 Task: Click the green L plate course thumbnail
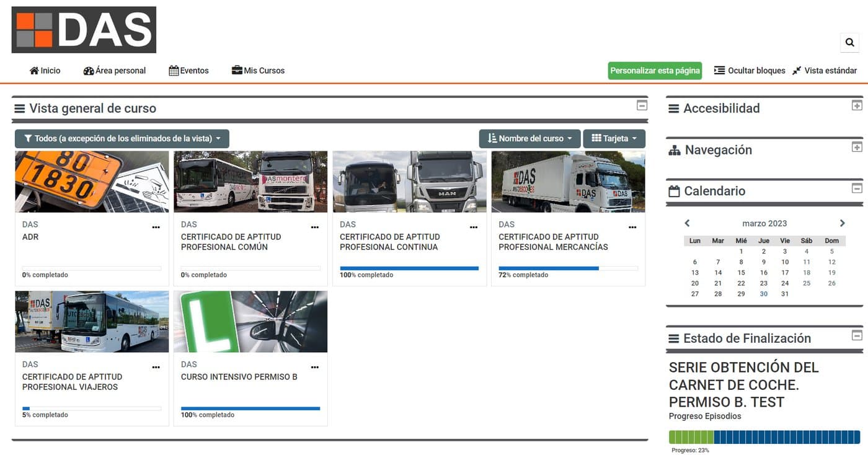(250, 322)
